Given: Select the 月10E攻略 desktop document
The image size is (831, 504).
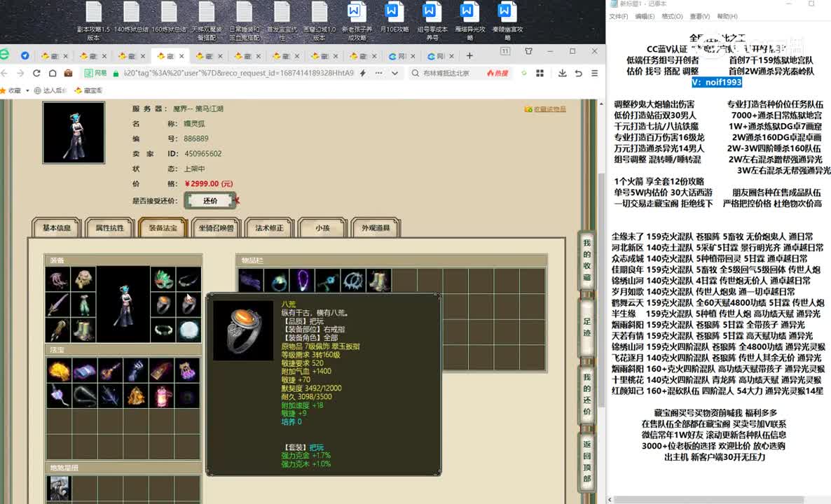Looking at the screenshot, I should pos(394,18).
